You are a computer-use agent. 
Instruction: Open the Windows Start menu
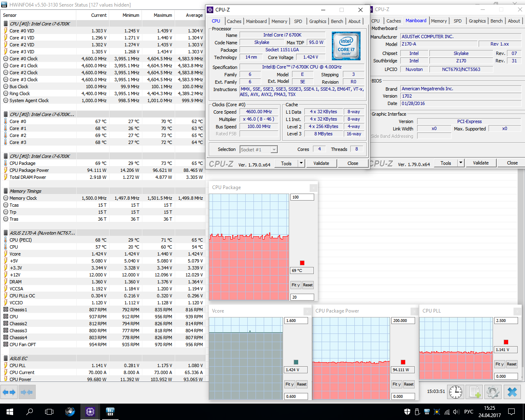[9, 411]
